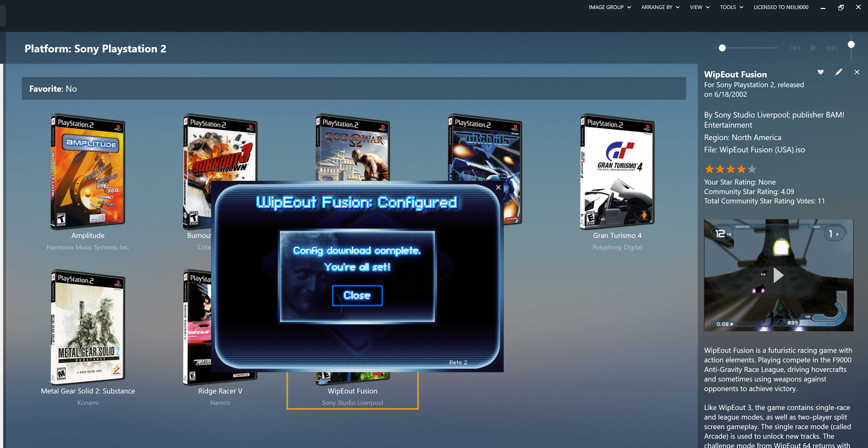
Task: Dismiss dialog with its X icon
Action: point(498,187)
